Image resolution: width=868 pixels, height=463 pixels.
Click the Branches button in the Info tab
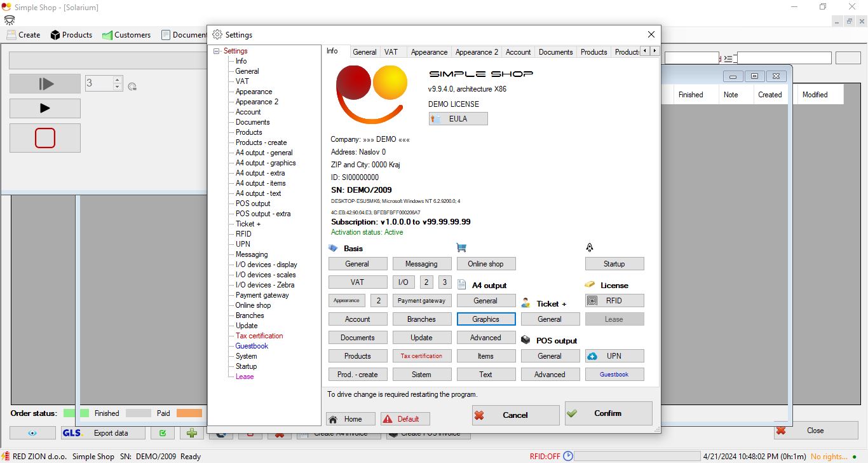pyautogui.click(x=422, y=319)
